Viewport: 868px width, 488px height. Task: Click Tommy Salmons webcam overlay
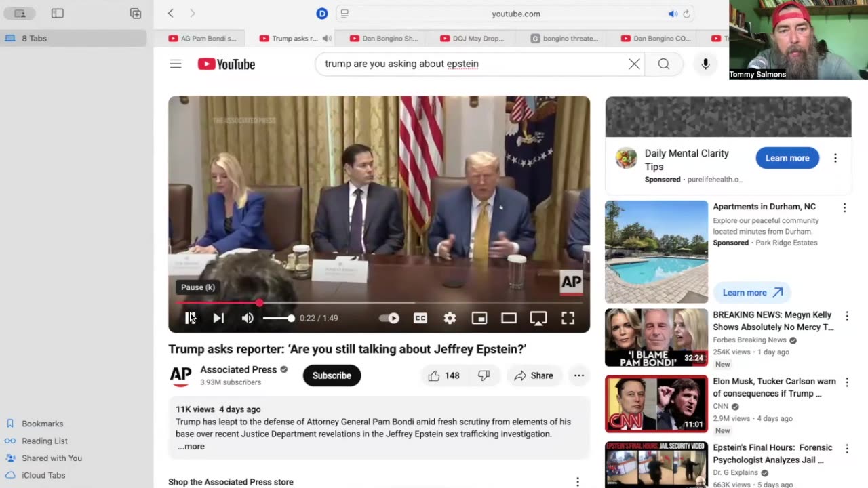tap(798, 39)
